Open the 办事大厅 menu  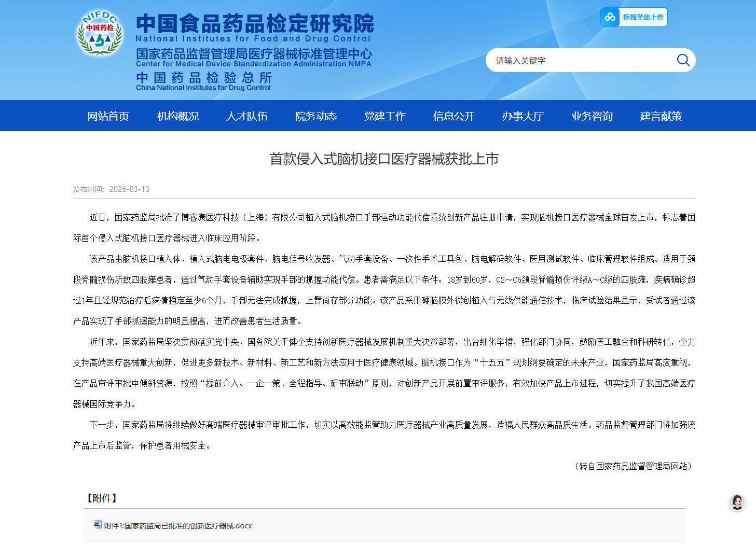(523, 116)
